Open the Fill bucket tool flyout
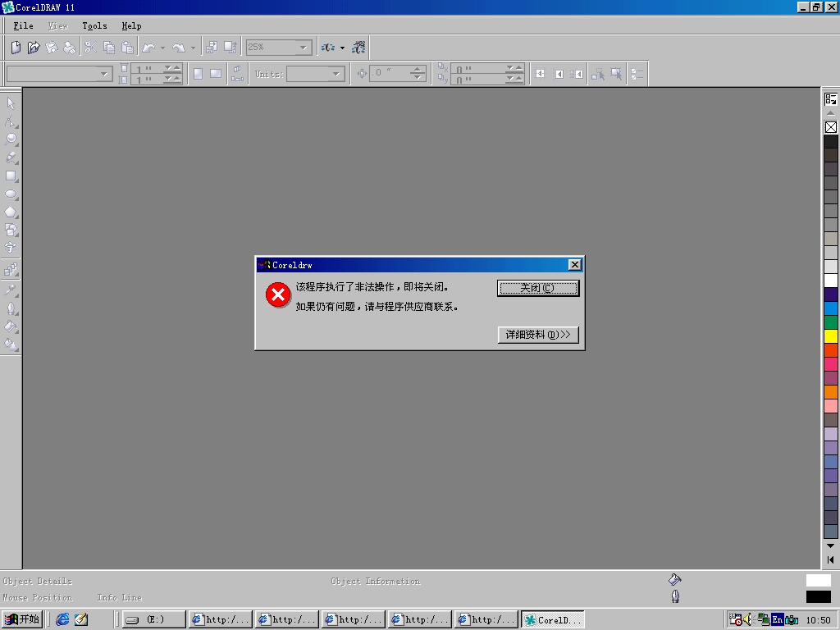Image resolution: width=840 pixels, height=630 pixels. click(x=11, y=326)
